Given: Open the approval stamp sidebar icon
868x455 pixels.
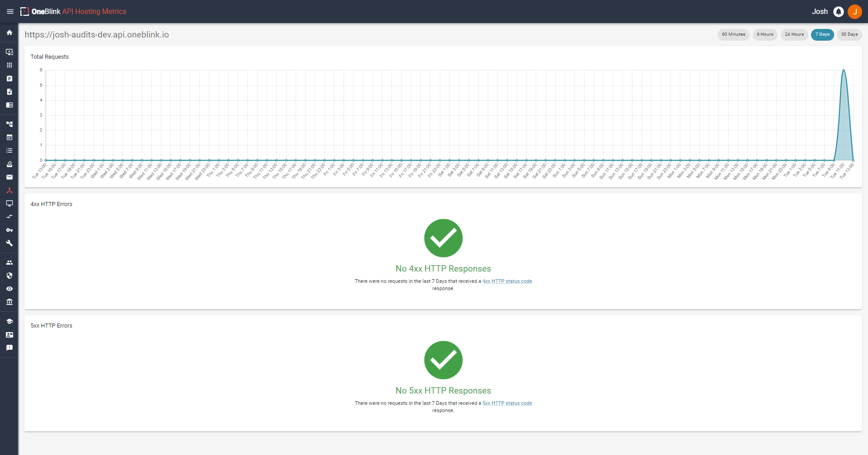Looking at the screenshot, I should [9, 164].
